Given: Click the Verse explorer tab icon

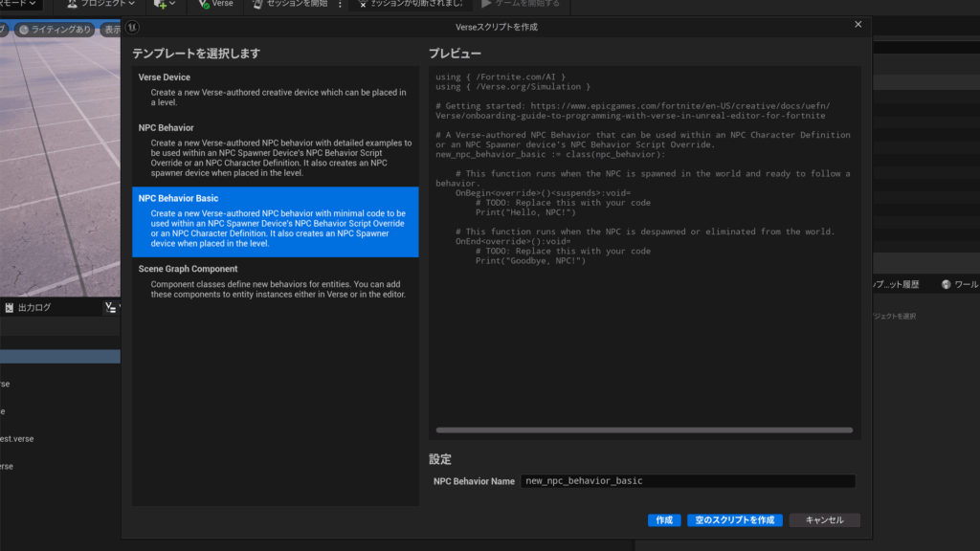Looking at the screenshot, I should click(111, 307).
